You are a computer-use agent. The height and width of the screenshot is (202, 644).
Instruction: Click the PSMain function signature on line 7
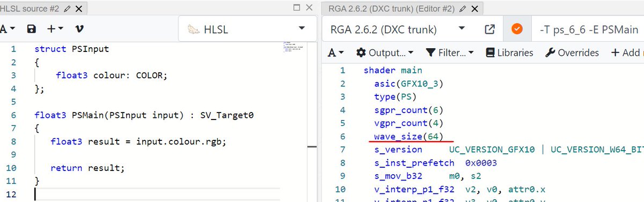(143, 115)
